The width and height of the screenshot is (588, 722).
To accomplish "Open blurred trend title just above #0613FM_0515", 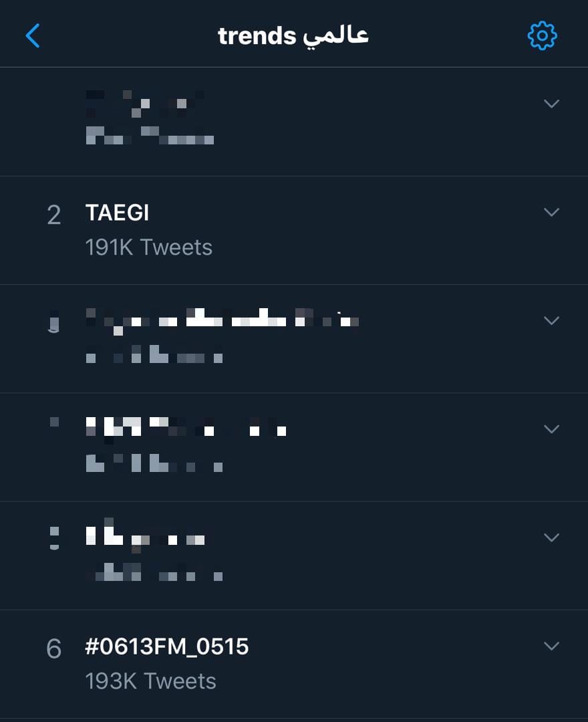I will pyautogui.click(x=145, y=535).
